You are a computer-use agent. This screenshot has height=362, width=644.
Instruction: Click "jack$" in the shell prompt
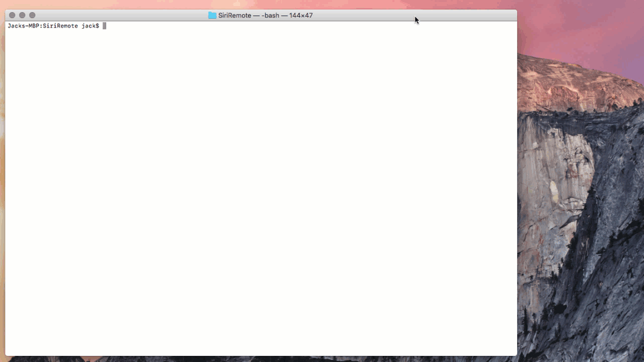point(90,25)
